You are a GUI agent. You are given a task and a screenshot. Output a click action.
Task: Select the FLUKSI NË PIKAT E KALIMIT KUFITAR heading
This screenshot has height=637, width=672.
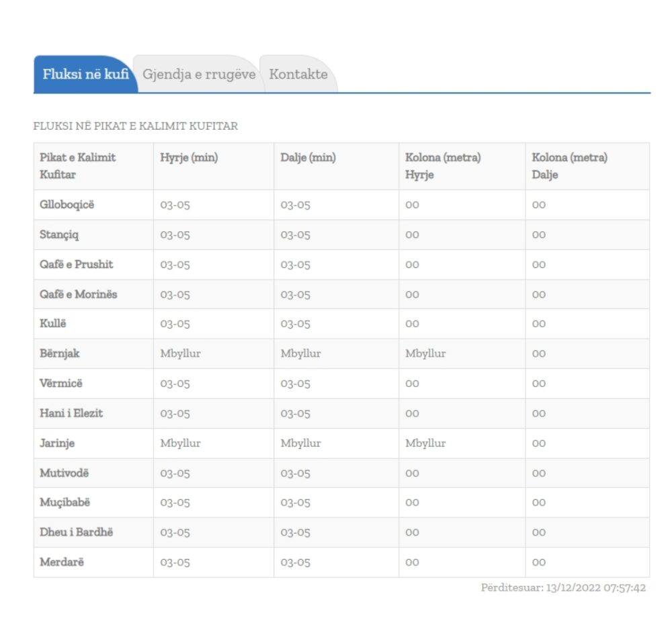tap(136, 126)
